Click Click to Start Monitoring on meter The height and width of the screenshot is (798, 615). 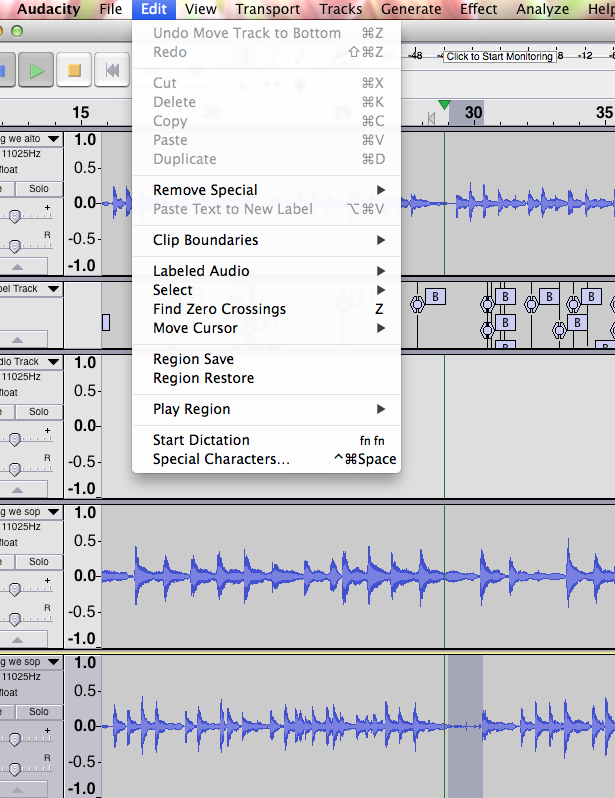(x=499, y=57)
